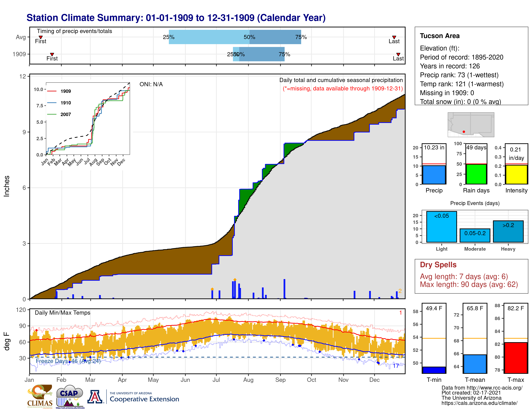Click the 'Total snow (in): 0' text
Screen dimensions: 532x411
click(446, 102)
